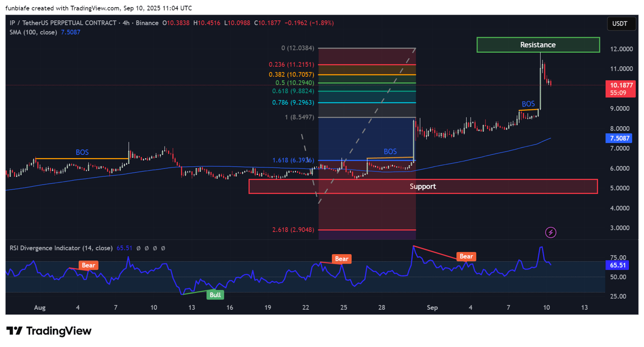This screenshot has height=347, width=644.
Task: Select the SMA (100, close) legend entry
Action: (33, 32)
